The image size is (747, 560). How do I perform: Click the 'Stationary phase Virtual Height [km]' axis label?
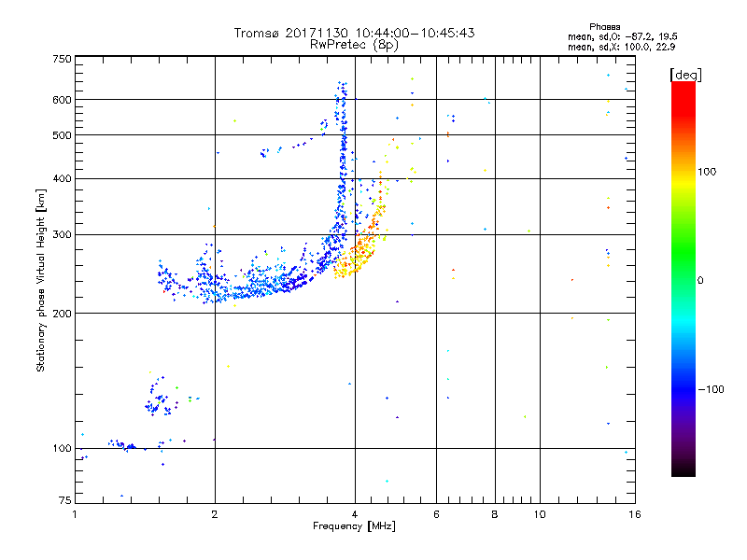point(40,281)
